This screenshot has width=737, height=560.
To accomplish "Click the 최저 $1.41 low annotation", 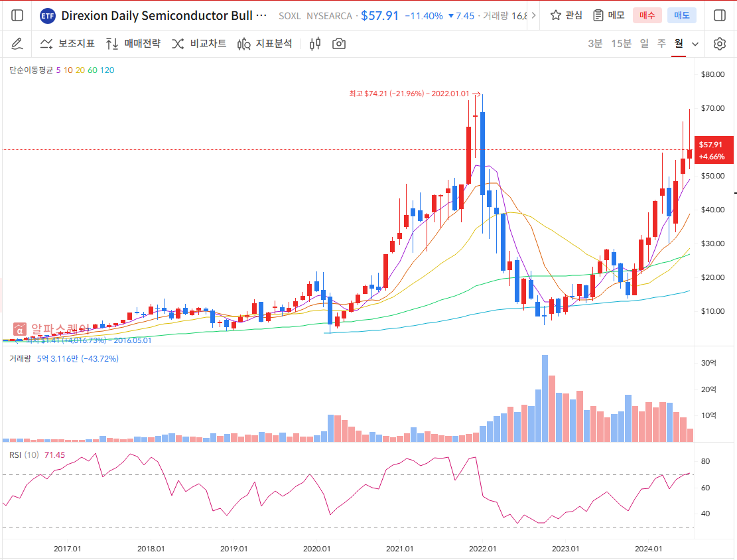I will 88,340.
